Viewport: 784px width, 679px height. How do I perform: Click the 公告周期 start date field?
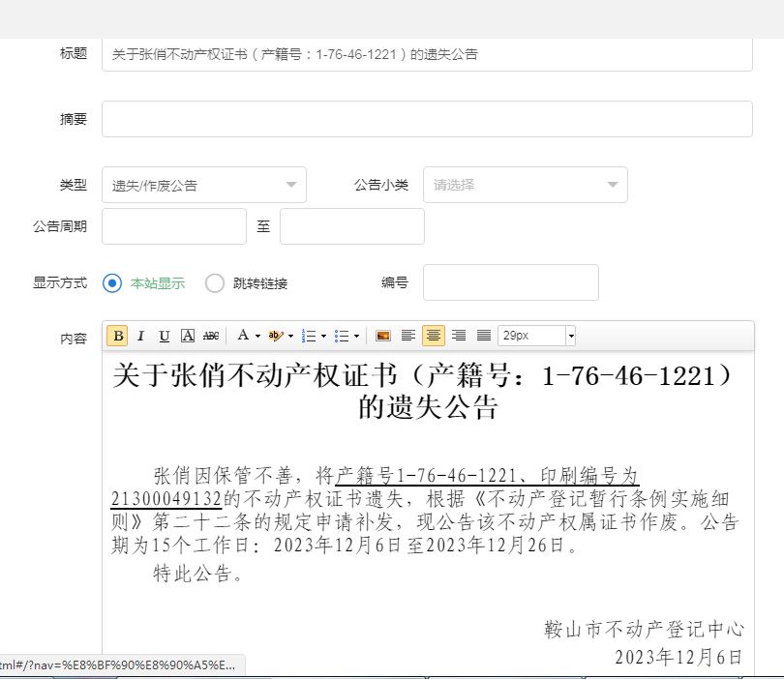(x=174, y=226)
